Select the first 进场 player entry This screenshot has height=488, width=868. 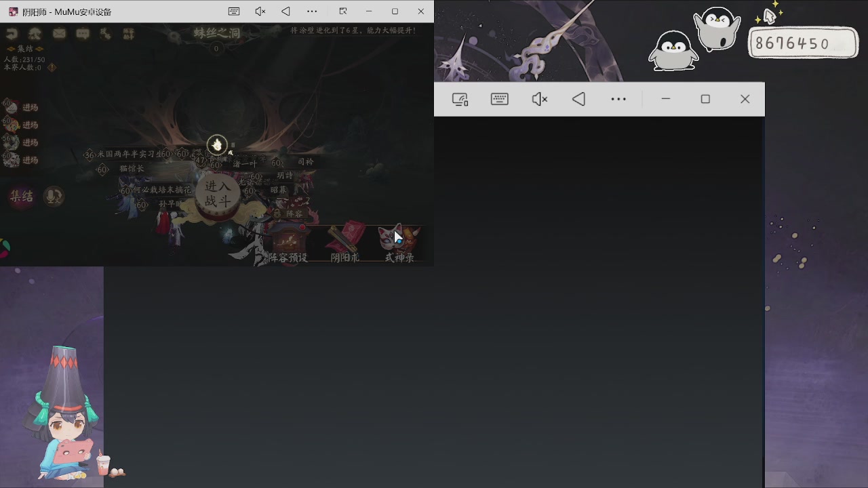pos(20,107)
